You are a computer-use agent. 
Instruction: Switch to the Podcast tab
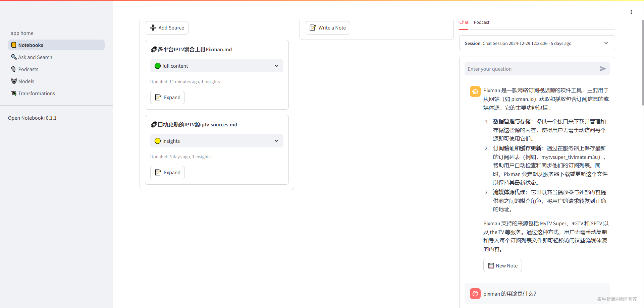pyautogui.click(x=481, y=22)
